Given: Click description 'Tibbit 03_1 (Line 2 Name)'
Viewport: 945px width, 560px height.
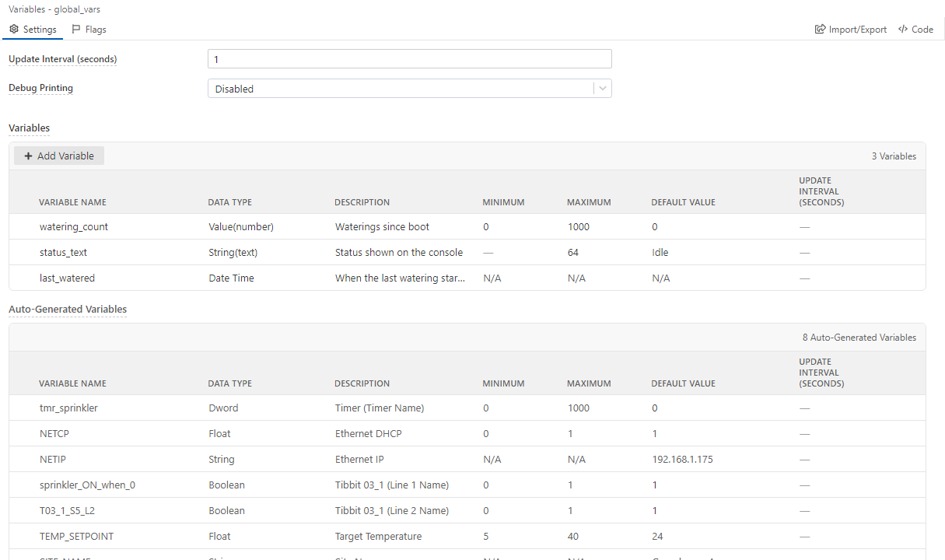Looking at the screenshot, I should pos(392,510).
